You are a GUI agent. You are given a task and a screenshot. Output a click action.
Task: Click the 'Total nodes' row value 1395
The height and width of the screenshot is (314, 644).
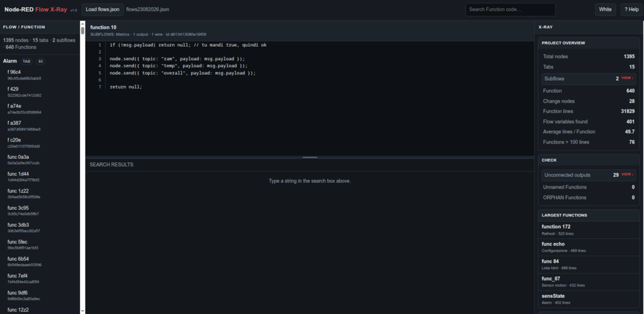click(629, 56)
